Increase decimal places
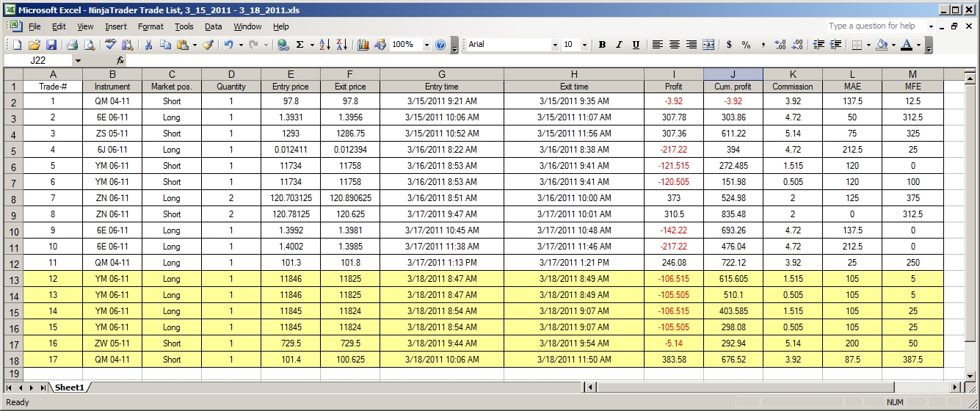The height and width of the screenshot is (411, 980). [x=780, y=45]
